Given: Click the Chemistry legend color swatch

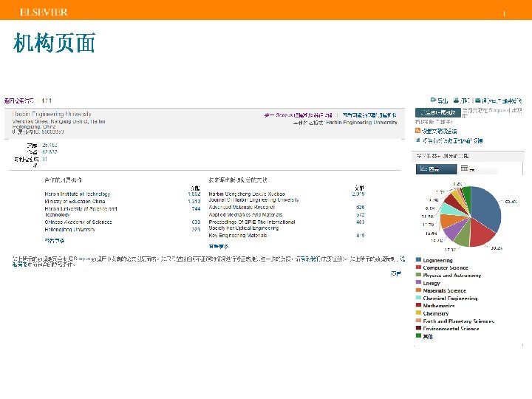Looking at the screenshot, I should point(418,313).
